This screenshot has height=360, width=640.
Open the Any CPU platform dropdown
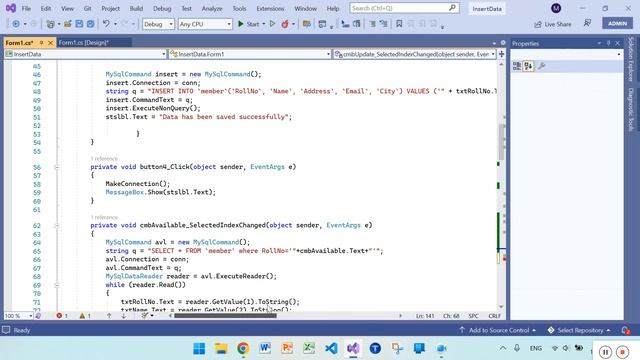(205, 24)
